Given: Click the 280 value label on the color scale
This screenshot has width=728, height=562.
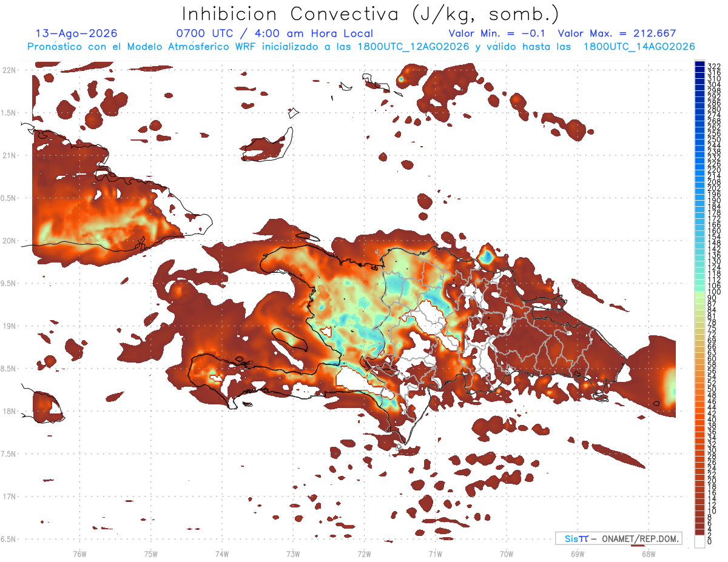Looking at the screenshot, I should click(x=714, y=110).
